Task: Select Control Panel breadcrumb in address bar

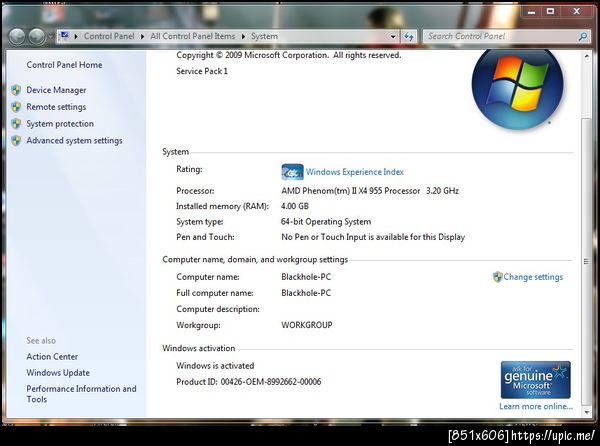Action: pyautogui.click(x=109, y=36)
